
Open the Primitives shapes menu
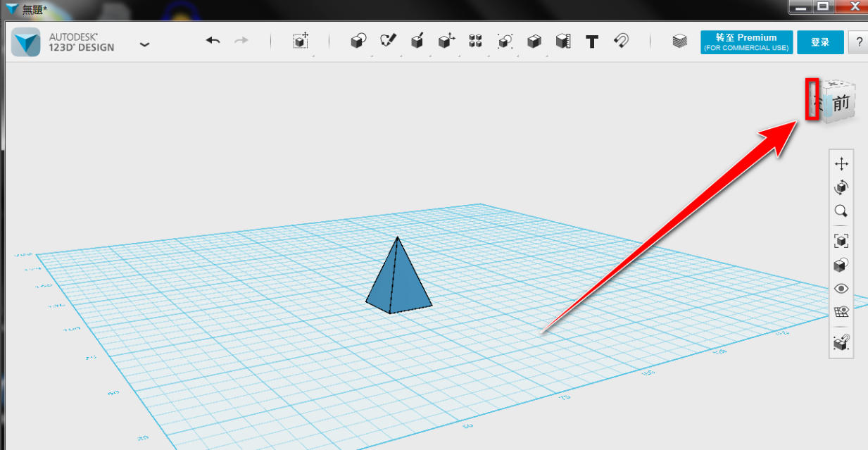358,41
